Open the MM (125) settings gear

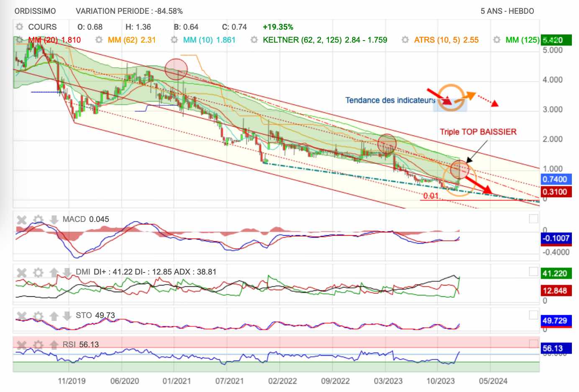(497, 40)
